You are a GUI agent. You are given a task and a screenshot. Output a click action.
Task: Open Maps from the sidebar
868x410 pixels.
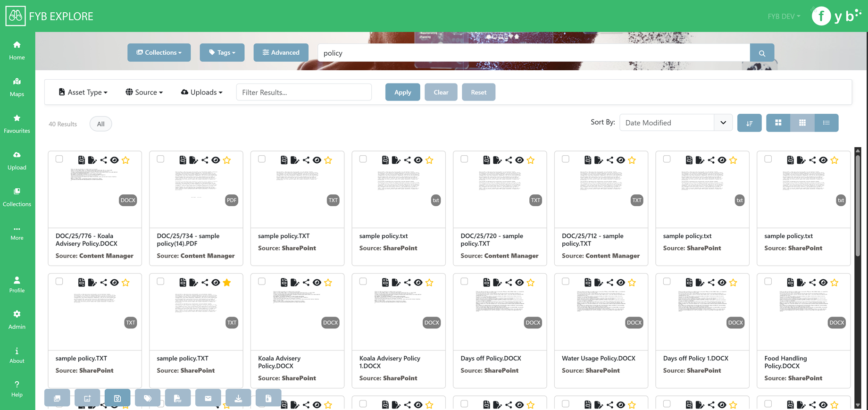click(17, 87)
